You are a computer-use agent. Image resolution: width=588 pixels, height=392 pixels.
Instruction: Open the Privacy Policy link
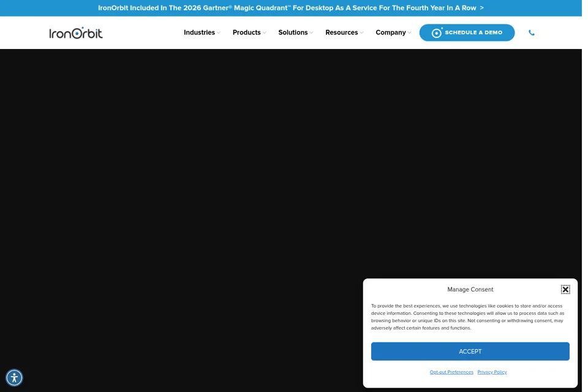click(x=492, y=372)
